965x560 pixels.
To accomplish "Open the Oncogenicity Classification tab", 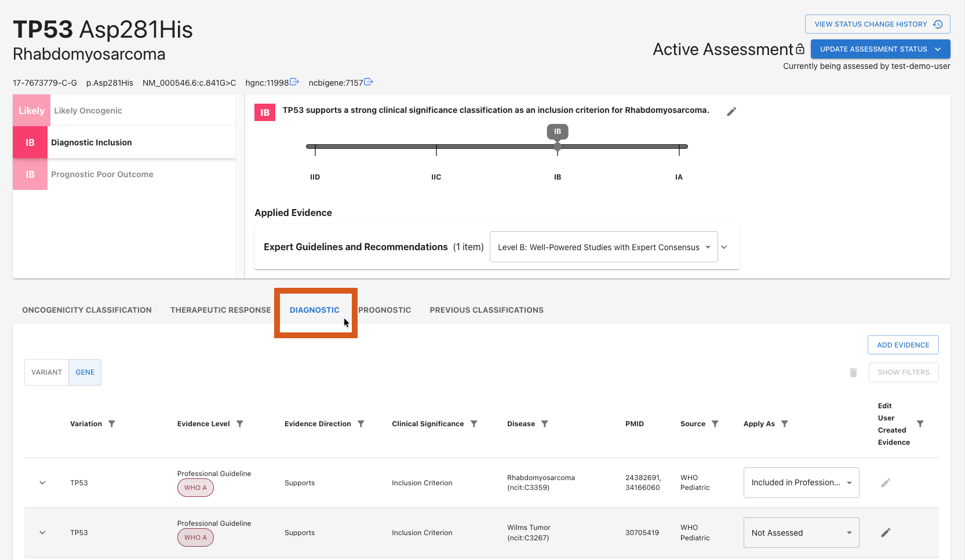I will coord(87,310).
